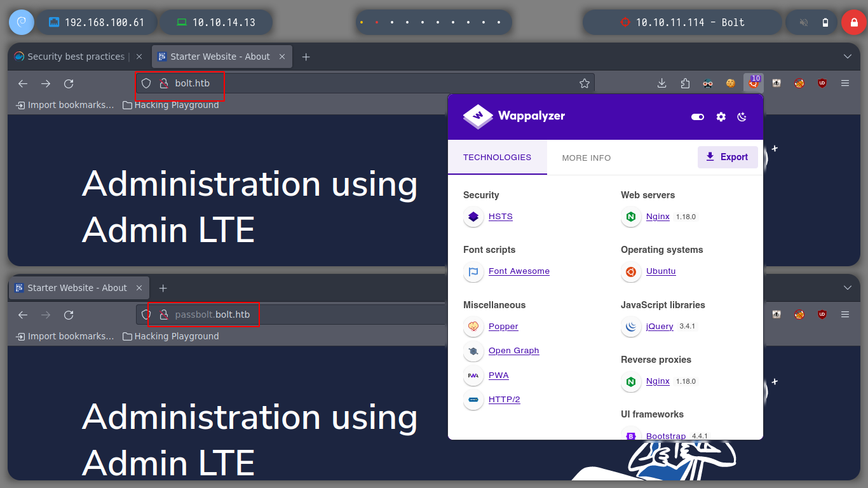Click the Popper icon under Miscellaneous
The height and width of the screenshot is (488, 868).
tap(473, 327)
